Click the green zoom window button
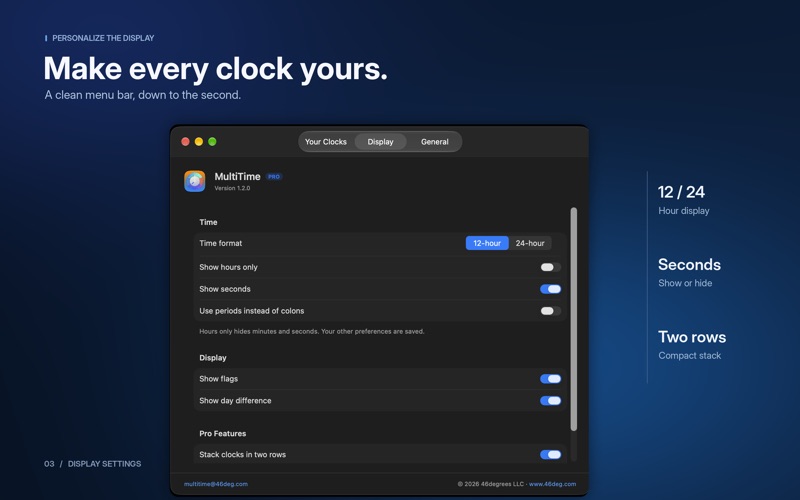This screenshot has width=800, height=500. tap(212, 141)
